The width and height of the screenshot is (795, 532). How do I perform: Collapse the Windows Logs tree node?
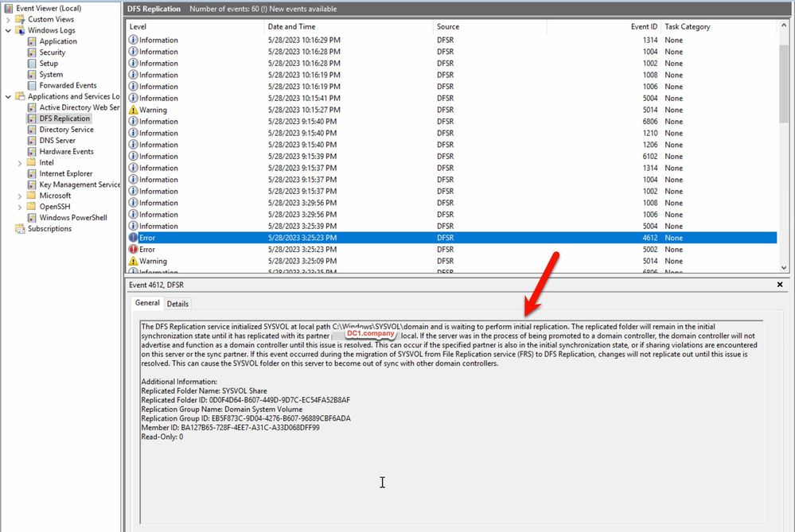pyautogui.click(x=8, y=30)
